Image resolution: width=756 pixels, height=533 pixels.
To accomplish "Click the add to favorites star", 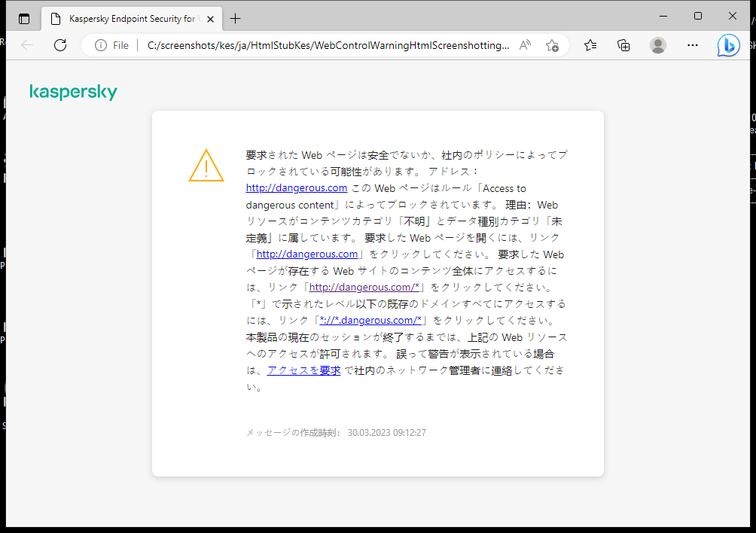I will pos(552,45).
